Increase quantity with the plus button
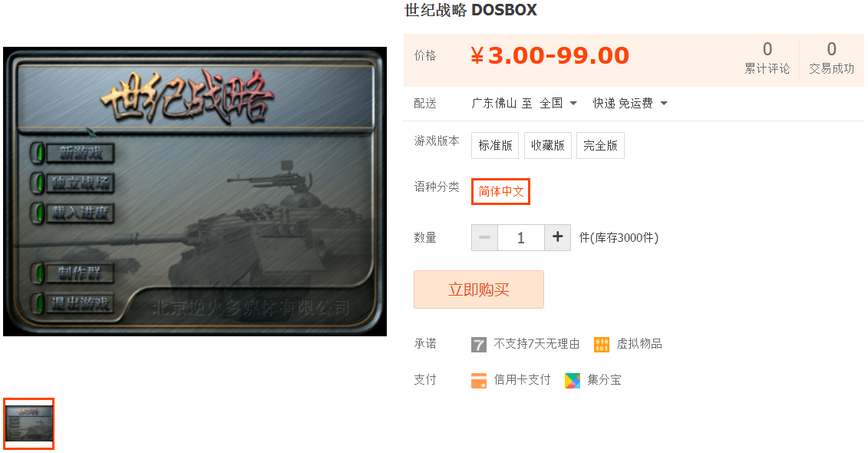The width and height of the screenshot is (868, 453). (557, 237)
